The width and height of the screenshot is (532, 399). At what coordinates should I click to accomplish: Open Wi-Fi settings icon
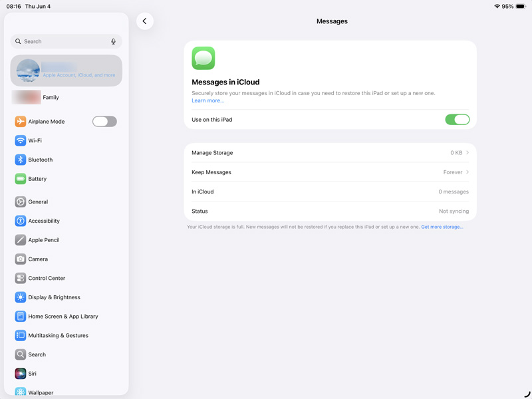pos(21,140)
